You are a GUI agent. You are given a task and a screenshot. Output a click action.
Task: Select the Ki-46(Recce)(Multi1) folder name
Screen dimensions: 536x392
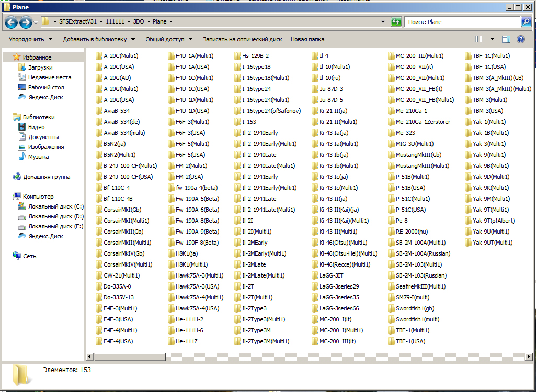click(345, 264)
